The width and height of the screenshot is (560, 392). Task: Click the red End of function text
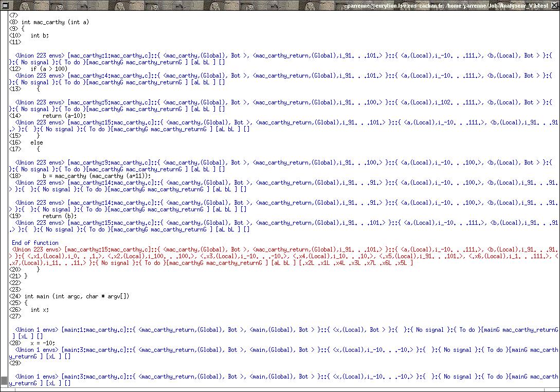(35, 243)
